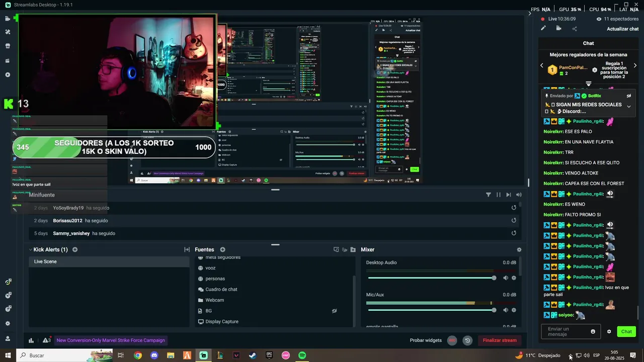Open Mixer advanced settings gear
Viewport: 644px width, 362px height.
point(519,249)
